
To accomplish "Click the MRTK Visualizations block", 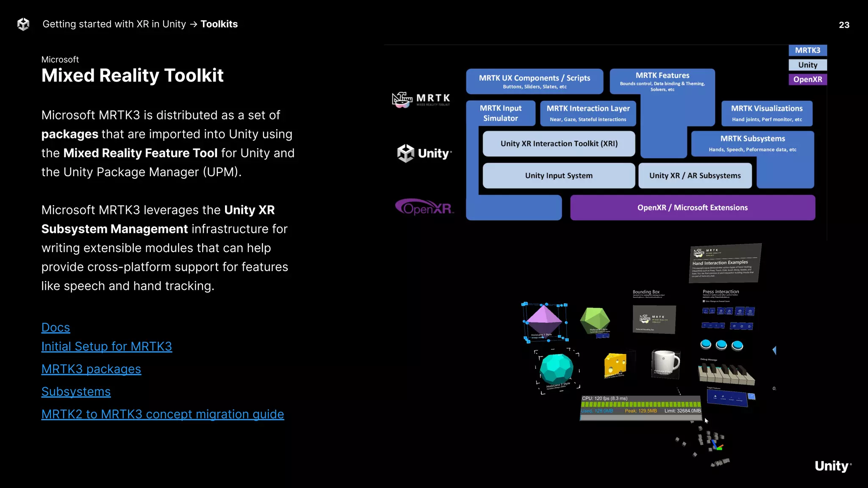I will pos(767,113).
